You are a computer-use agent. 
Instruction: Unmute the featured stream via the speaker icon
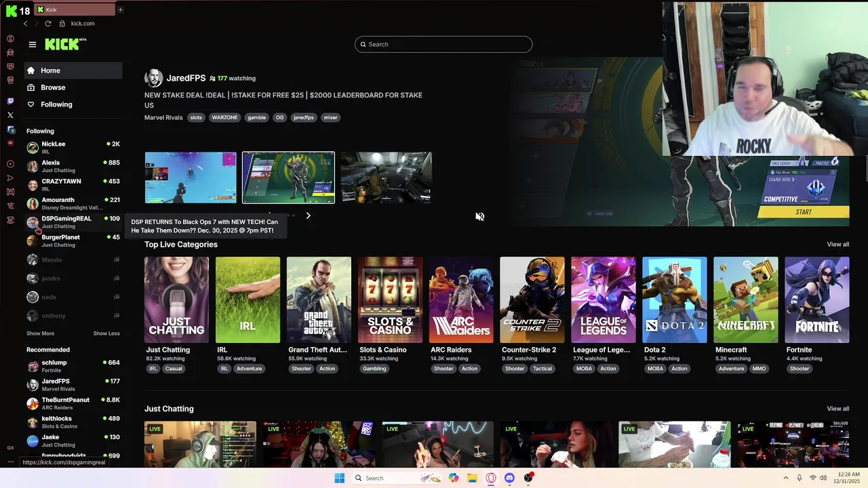tap(479, 217)
